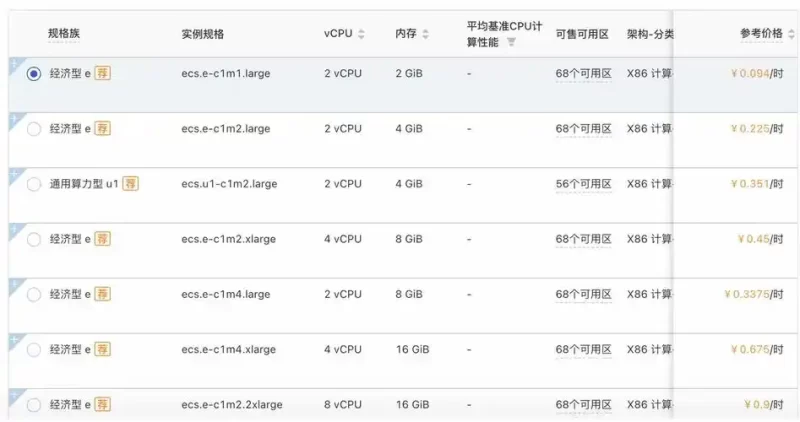This screenshot has height=422, width=800.
Task: Select the ecs.e-c1m2.large radio button
Action: [x=35, y=129]
